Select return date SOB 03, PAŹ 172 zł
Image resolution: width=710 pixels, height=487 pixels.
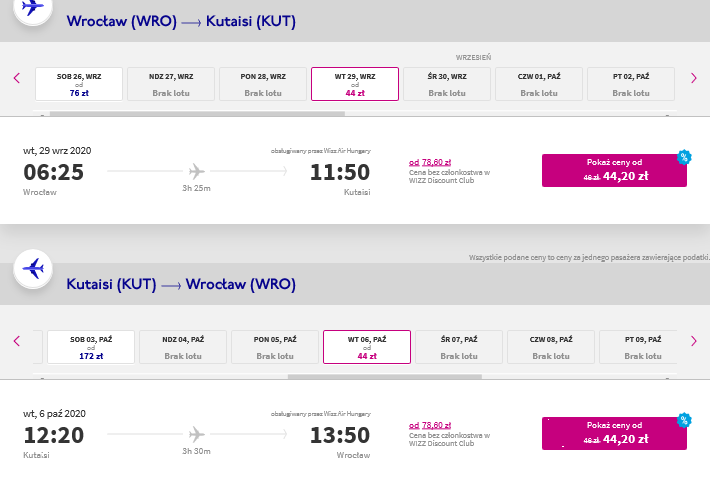pos(91,347)
